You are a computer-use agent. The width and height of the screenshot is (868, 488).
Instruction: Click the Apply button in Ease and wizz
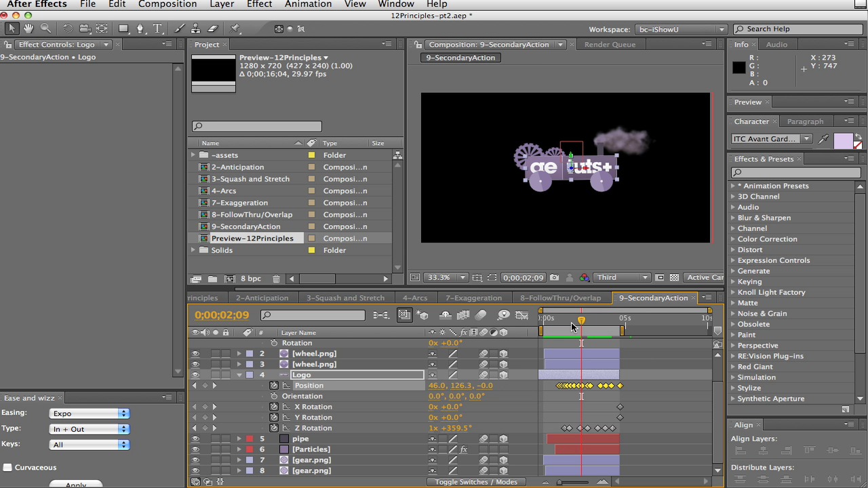pyautogui.click(x=76, y=485)
